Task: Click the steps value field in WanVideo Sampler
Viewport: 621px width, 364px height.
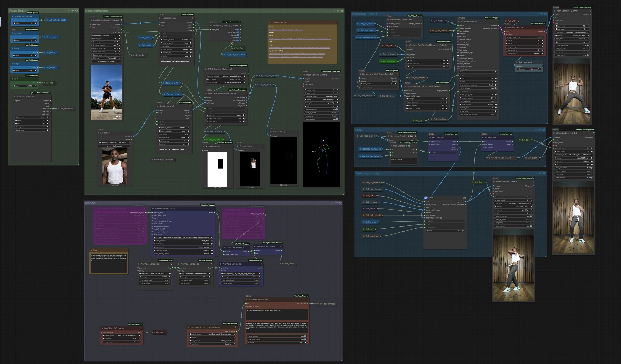Action: click(x=478, y=72)
